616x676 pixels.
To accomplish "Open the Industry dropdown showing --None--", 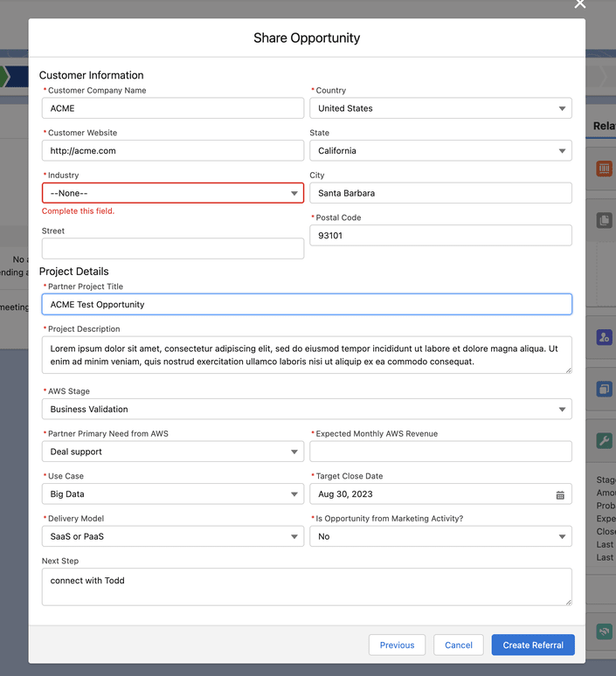I will pos(172,193).
